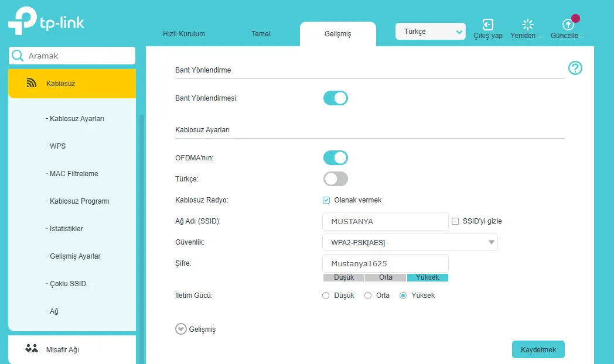
Task: Click the Düşük password strength segment
Action: [x=344, y=277]
